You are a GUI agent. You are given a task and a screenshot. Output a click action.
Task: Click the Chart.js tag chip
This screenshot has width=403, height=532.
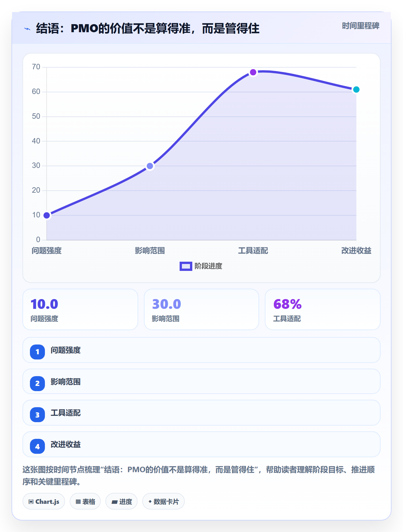[x=44, y=502]
